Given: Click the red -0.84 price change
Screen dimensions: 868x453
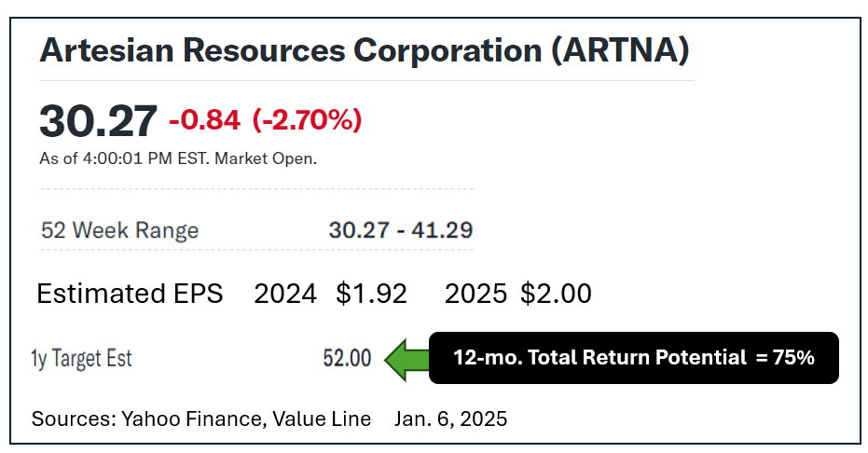Looking at the screenshot, I should [x=204, y=120].
